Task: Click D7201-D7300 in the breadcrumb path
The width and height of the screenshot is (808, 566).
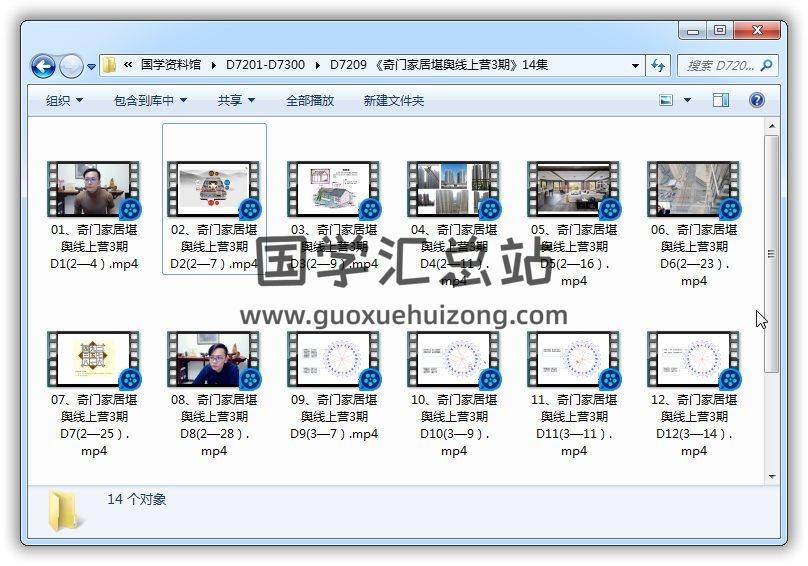Action: pyautogui.click(x=265, y=66)
